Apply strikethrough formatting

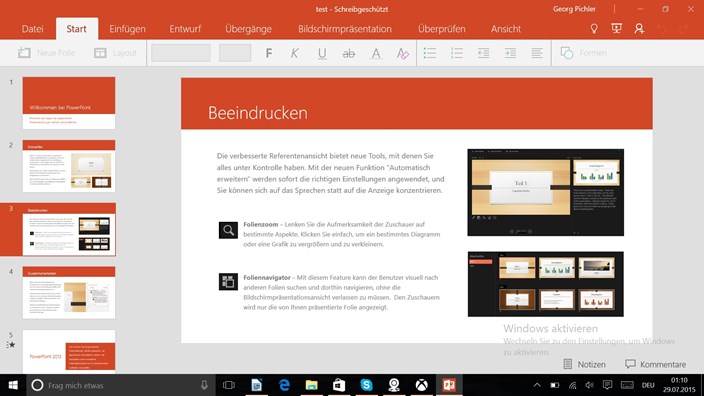tap(348, 53)
